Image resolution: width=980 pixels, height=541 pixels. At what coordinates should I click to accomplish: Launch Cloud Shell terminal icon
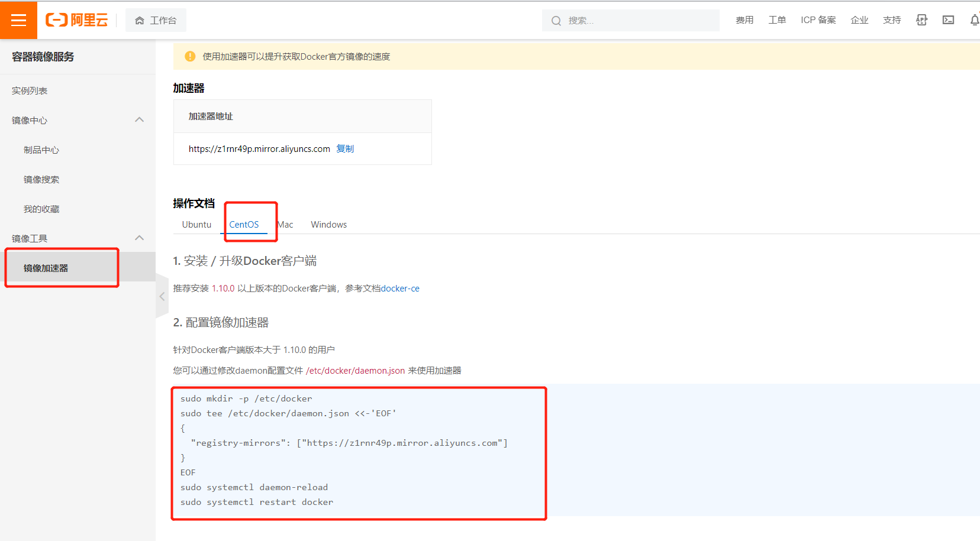coord(948,20)
